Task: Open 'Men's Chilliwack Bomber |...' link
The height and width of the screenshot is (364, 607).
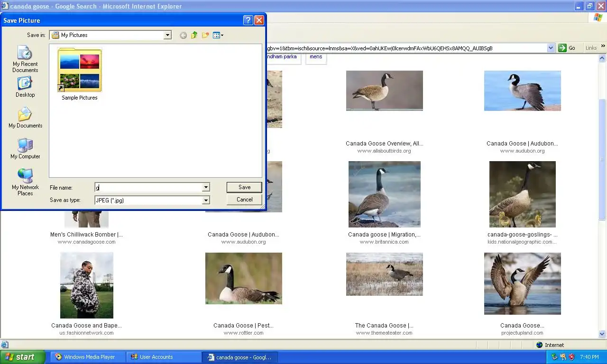Action: [86, 234]
